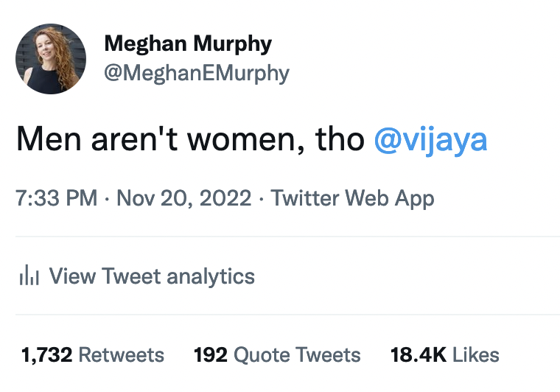Screen dimensions: 560x392
Task: Click the 1,732 retweet count number
Action: coord(46,355)
